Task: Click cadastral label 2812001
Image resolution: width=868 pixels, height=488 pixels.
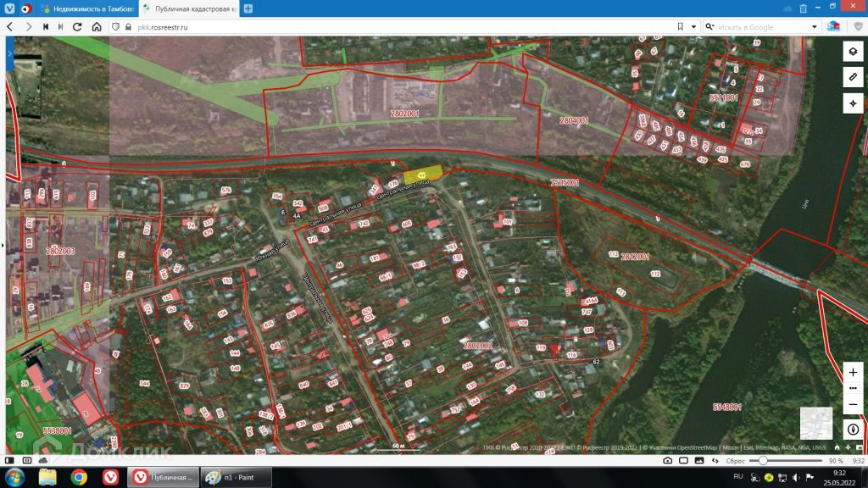Action: coord(635,257)
